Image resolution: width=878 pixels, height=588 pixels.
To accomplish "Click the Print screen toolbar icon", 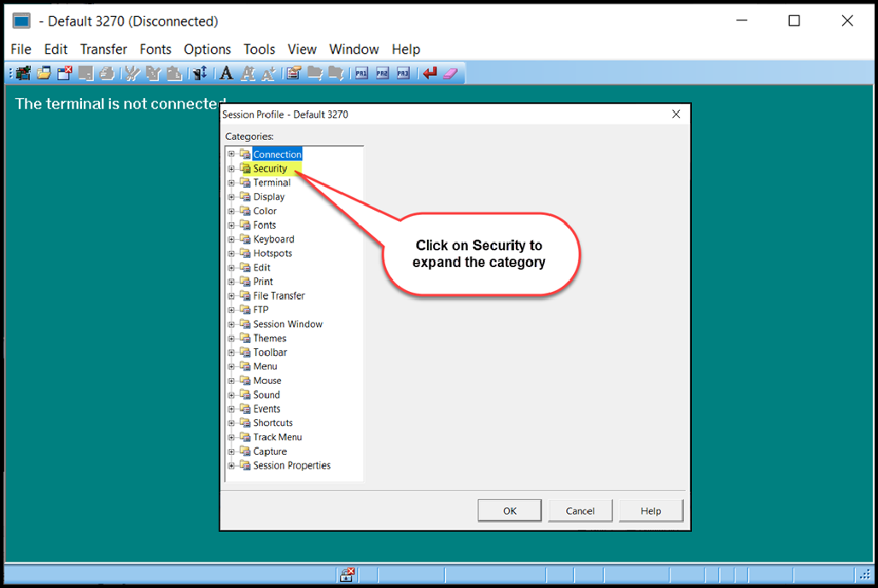I will pos(107,73).
